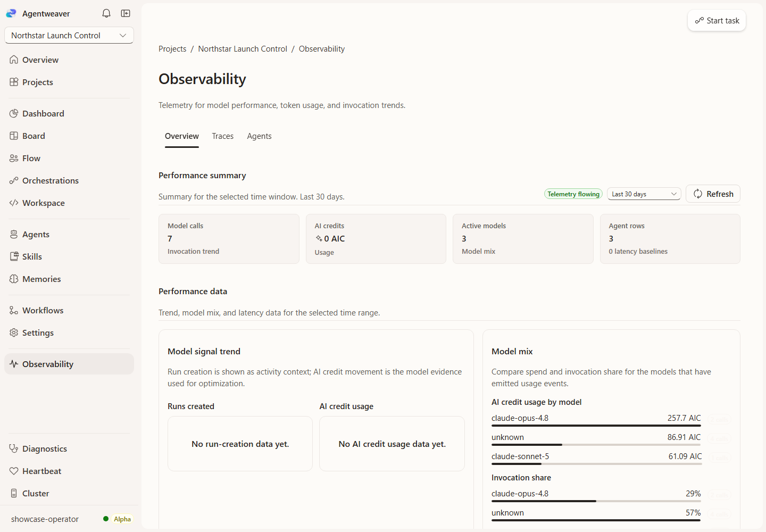Screen dimensions: 766x532
Task: Open the Diagnostics stethoscope icon
Action: coord(14,448)
